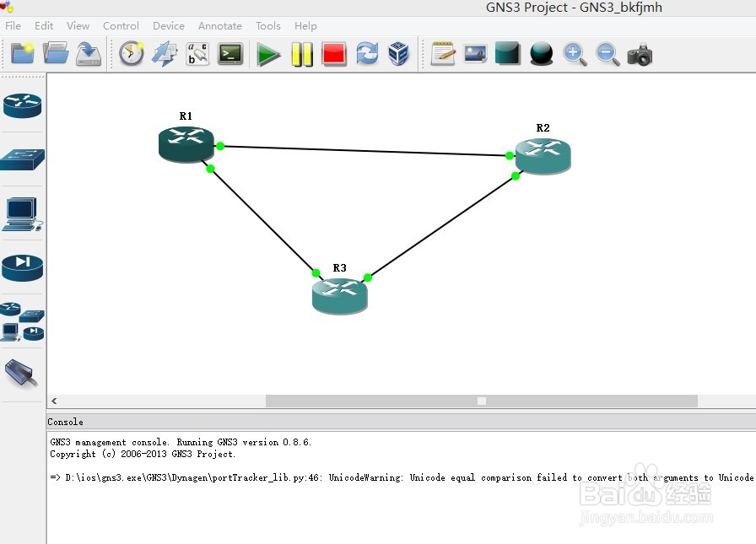Click the import/export configs icon

point(165,53)
